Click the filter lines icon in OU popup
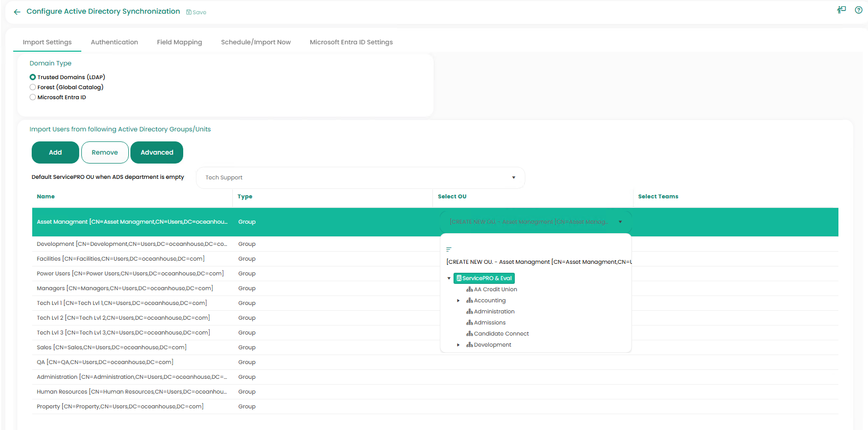Screen dimensions: 868x430 449,249
